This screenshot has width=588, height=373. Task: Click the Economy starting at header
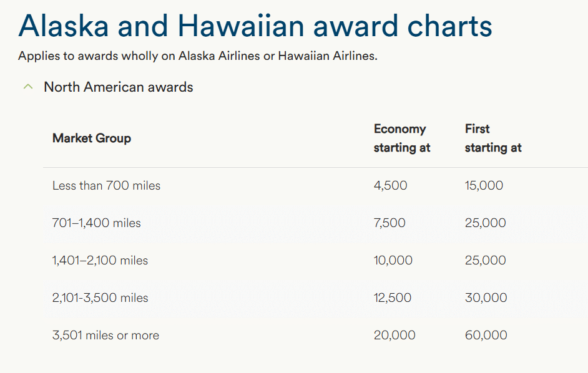coord(402,138)
